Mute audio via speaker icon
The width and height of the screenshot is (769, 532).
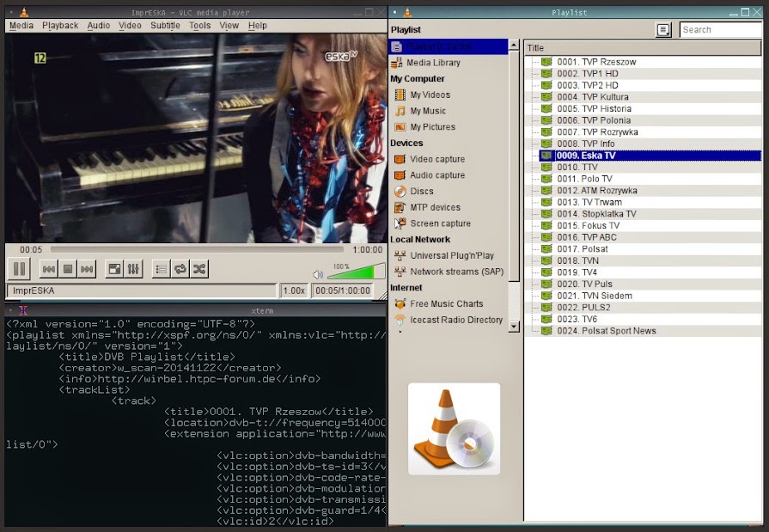318,274
